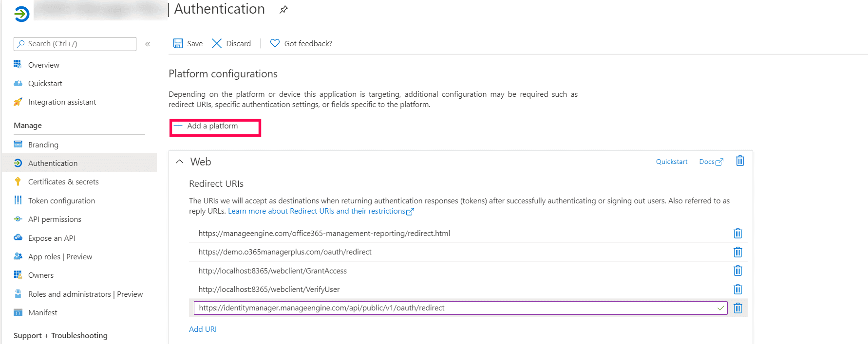868x344 pixels.
Task: Collapse the left sidebar menu
Action: [148, 44]
